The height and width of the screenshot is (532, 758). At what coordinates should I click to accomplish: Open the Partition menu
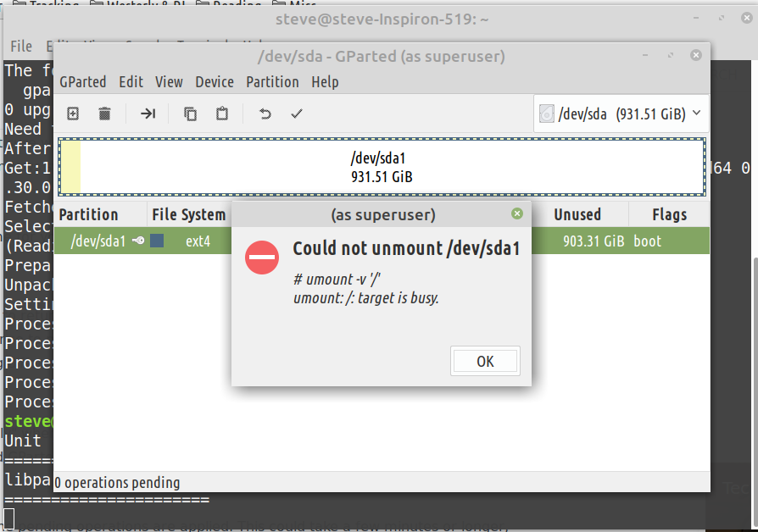pos(273,82)
